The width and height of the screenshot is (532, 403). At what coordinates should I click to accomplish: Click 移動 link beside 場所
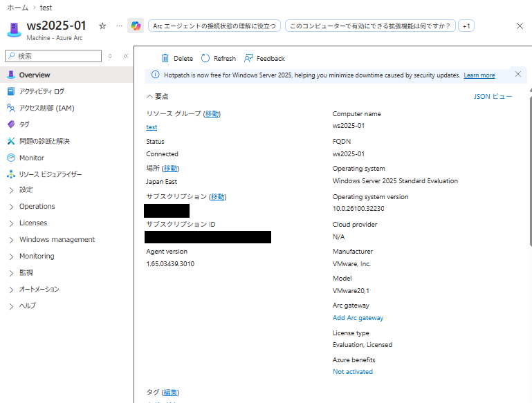170,169
